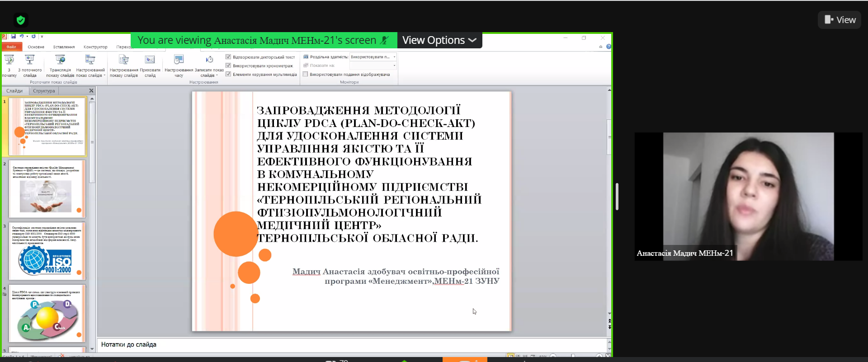Image resolution: width=868 pixels, height=362 pixels.
Task: Select slide 2 Quality Management thumbnail
Action: point(47,189)
